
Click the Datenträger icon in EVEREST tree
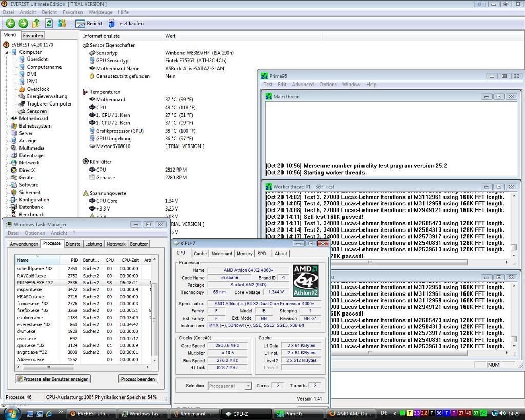(14, 155)
